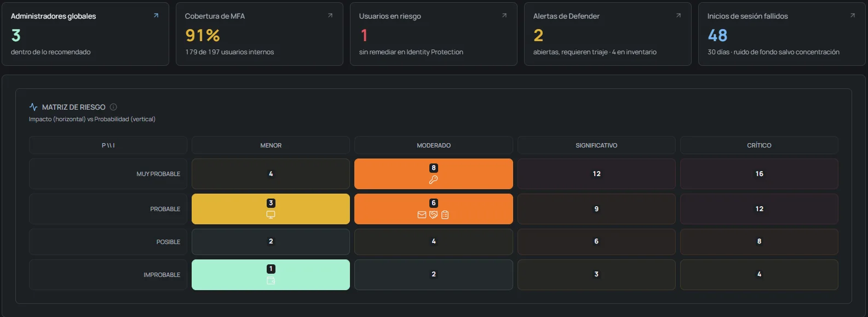Select the monitor icon in the yellow score-3 cell
The height and width of the screenshot is (317, 868).
tap(271, 215)
